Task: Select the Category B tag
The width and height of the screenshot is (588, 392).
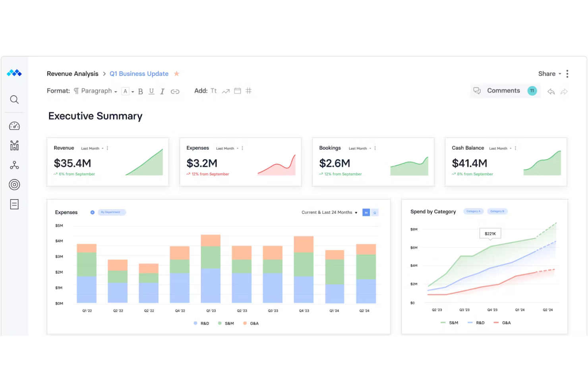Action: click(497, 212)
